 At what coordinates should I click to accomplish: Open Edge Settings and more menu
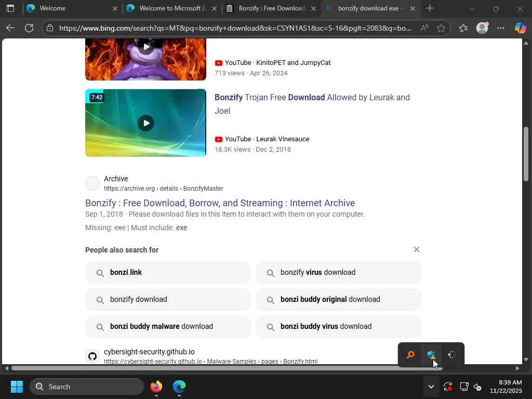[x=501, y=28]
